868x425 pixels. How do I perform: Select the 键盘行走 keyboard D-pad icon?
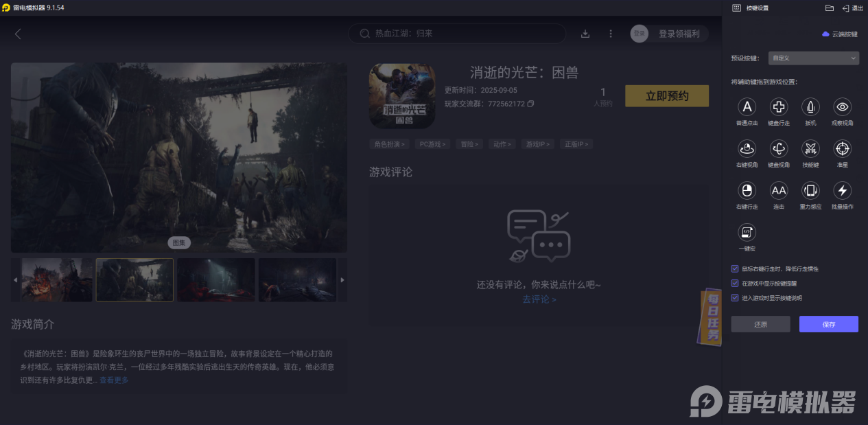click(x=779, y=106)
